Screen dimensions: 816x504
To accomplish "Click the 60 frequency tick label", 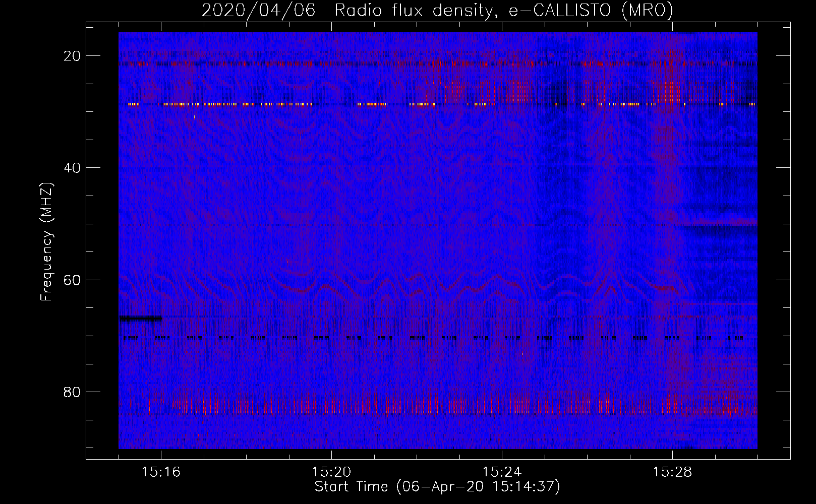I will pos(72,280).
